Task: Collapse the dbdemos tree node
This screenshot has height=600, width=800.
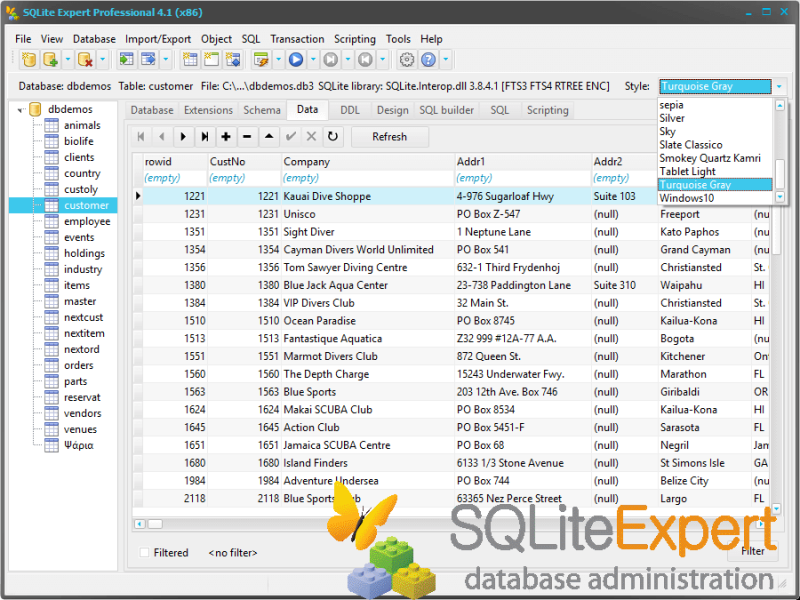Action: click(20, 110)
